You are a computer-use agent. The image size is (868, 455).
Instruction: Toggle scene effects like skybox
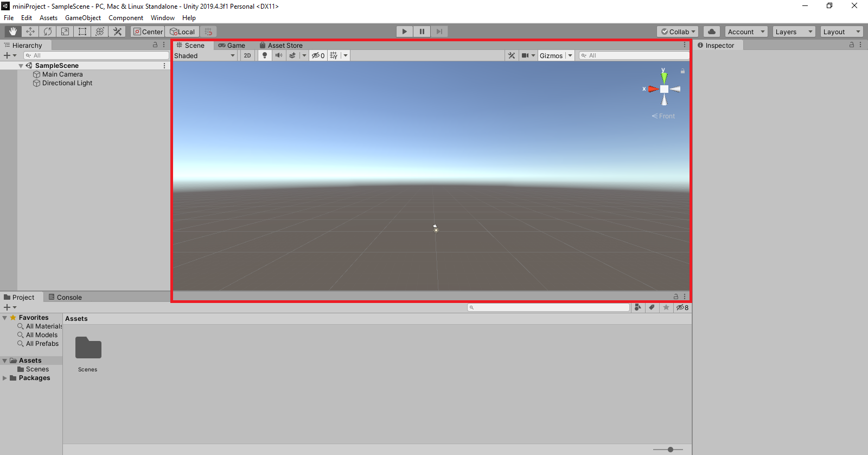tap(292, 55)
